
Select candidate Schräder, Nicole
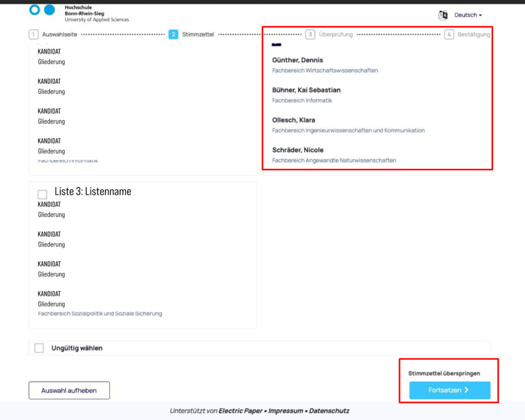click(x=298, y=150)
